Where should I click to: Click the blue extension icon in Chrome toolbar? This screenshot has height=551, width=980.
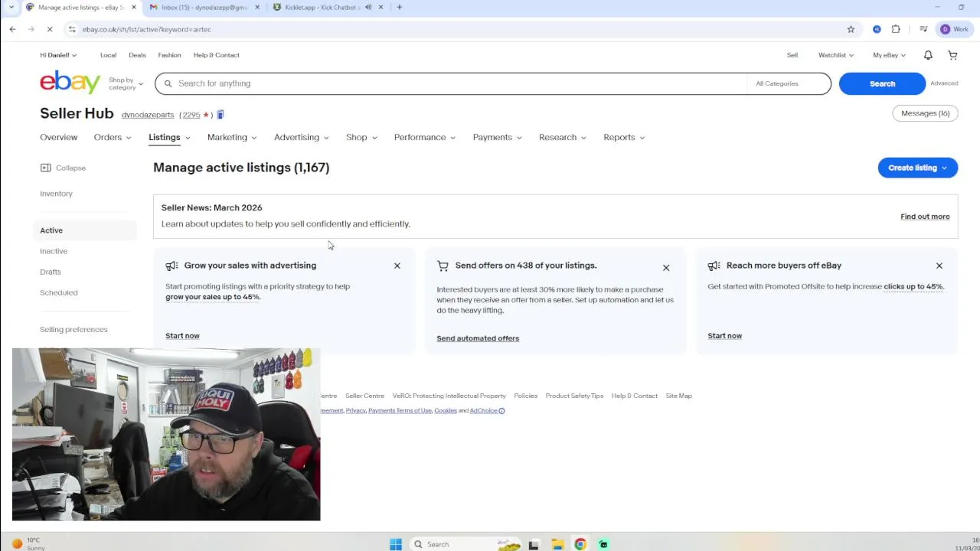point(877,29)
